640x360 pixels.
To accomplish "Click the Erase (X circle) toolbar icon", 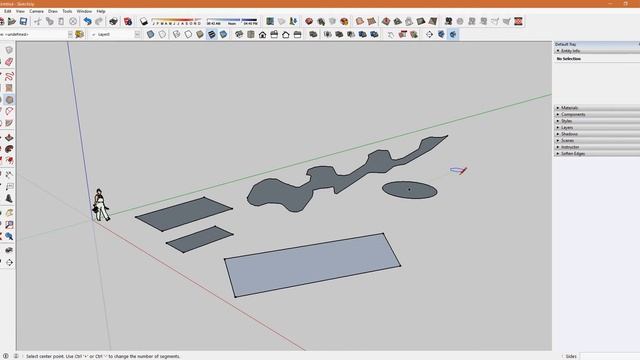I will [73, 21].
